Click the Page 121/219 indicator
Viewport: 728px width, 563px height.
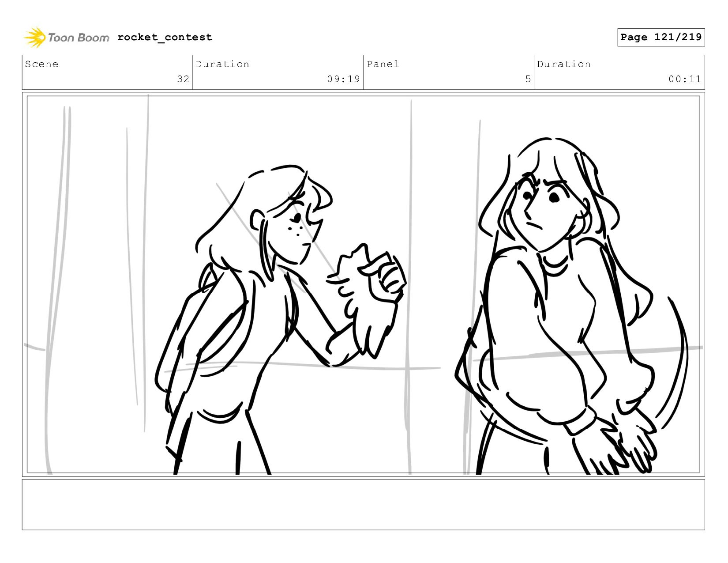pos(661,37)
